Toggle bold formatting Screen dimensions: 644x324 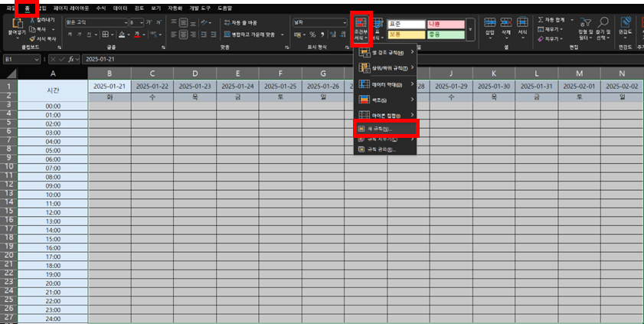[x=70, y=34]
